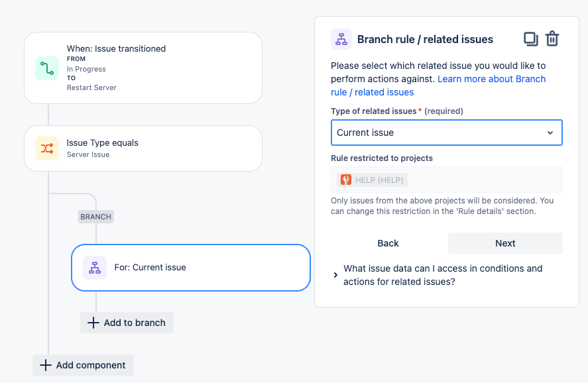Click the plus icon beside Add component

(x=45, y=365)
